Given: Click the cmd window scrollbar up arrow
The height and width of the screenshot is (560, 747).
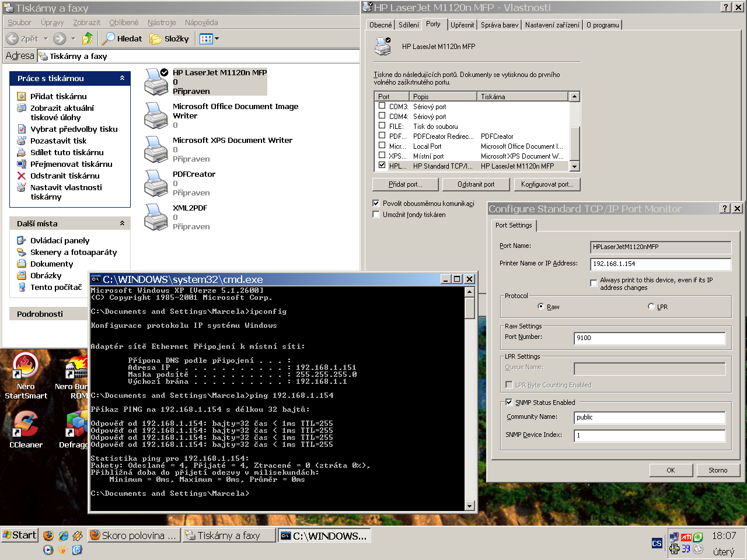Looking at the screenshot, I should coord(470,292).
